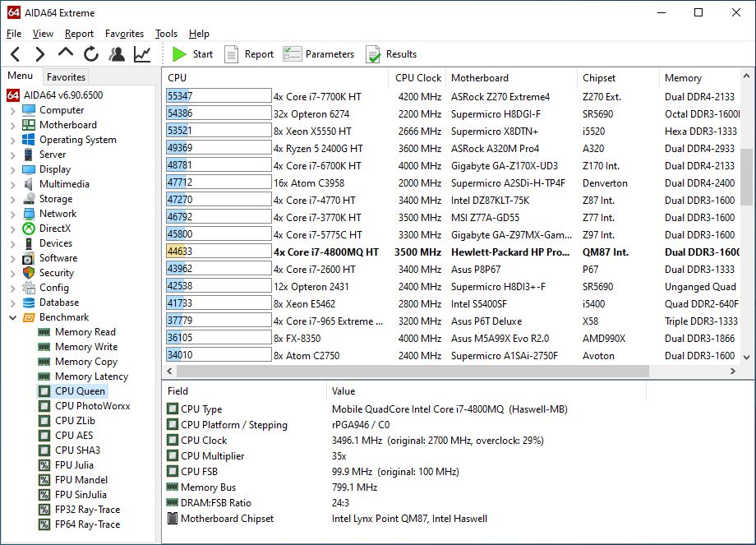Image resolution: width=756 pixels, height=545 pixels.
Task: Click the Up level arrow icon
Action: coord(66,53)
